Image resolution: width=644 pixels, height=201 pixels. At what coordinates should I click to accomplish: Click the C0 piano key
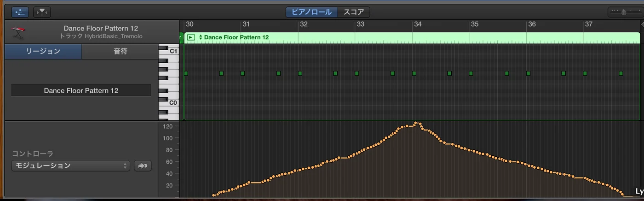pyautogui.click(x=169, y=102)
